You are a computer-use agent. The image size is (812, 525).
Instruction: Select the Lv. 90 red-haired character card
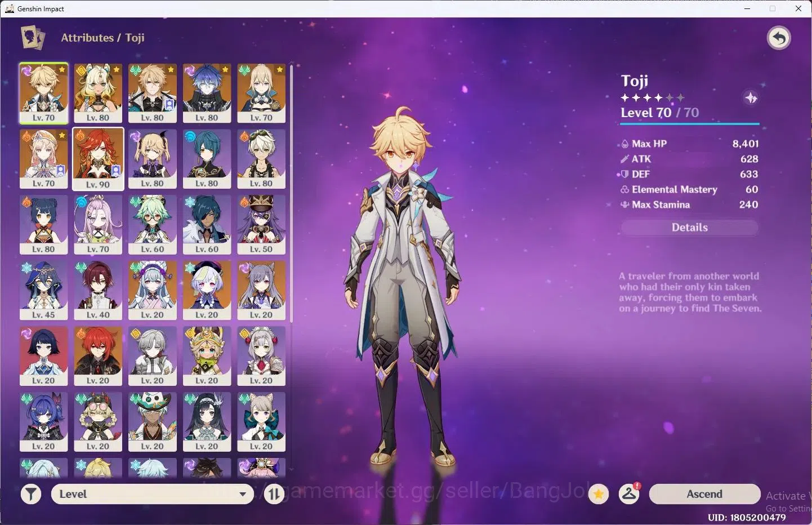98,159
